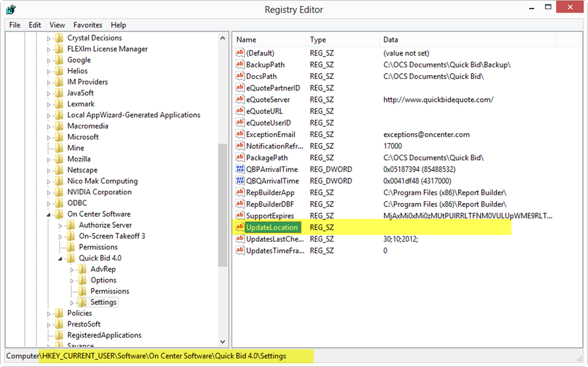Click the http://www.quickbidequote.com/ data cell
This screenshot has width=588, height=367.
click(x=438, y=99)
